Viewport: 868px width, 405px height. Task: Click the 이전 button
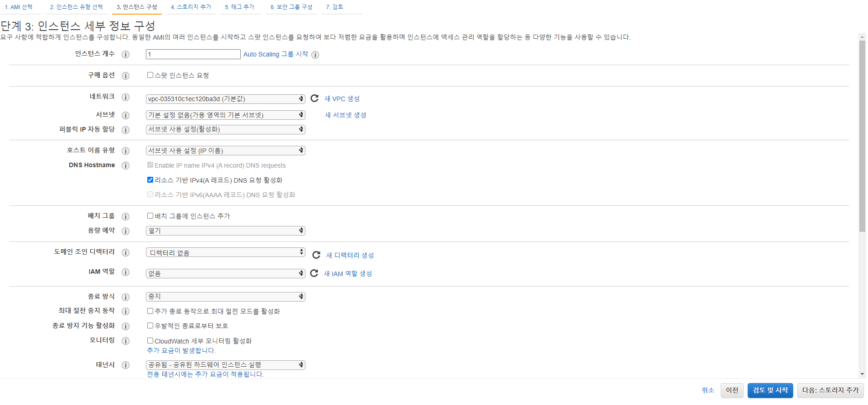[732, 390]
